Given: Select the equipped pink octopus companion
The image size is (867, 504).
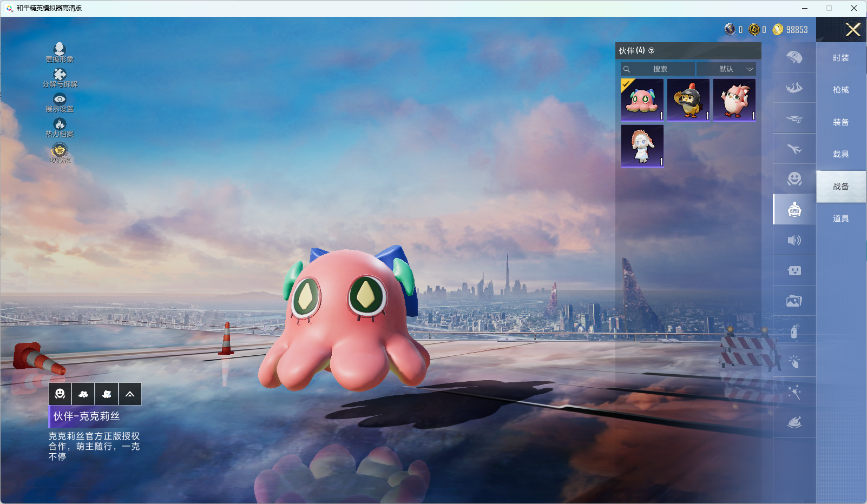Looking at the screenshot, I should pyautogui.click(x=642, y=100).
